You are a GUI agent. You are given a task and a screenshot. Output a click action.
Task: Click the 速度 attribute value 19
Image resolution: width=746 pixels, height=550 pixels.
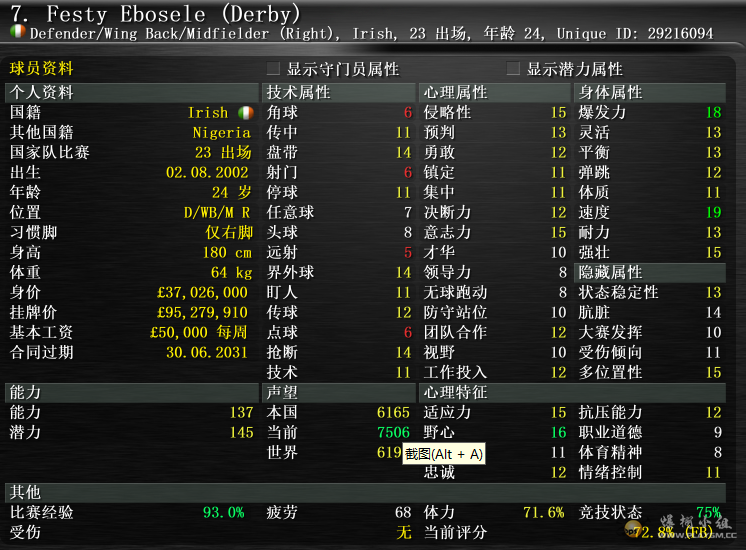click(712, 213)
